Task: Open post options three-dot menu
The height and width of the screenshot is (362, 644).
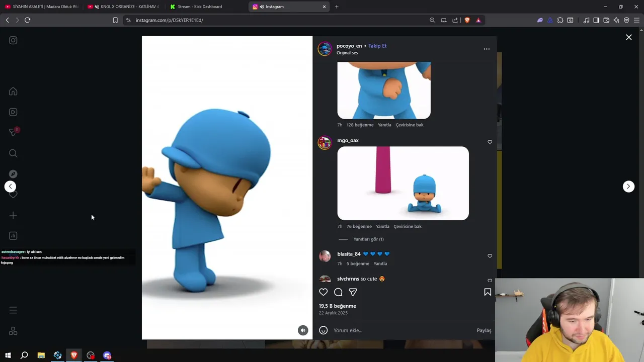Action: [487, 49]
